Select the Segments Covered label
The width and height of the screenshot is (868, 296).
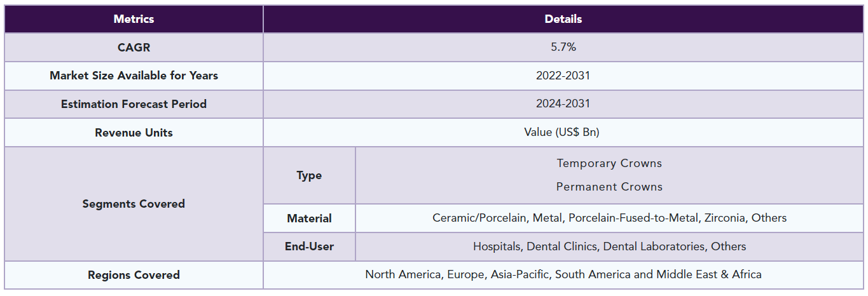click(x=134, y=204)
